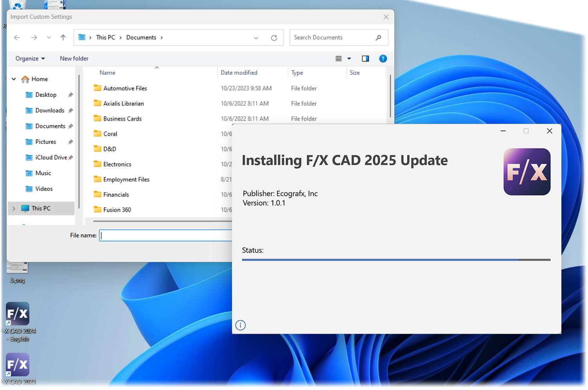Click the search magnifier in Search Documents
The width and height of the screenshot is (588, 390).
[378, 37]
